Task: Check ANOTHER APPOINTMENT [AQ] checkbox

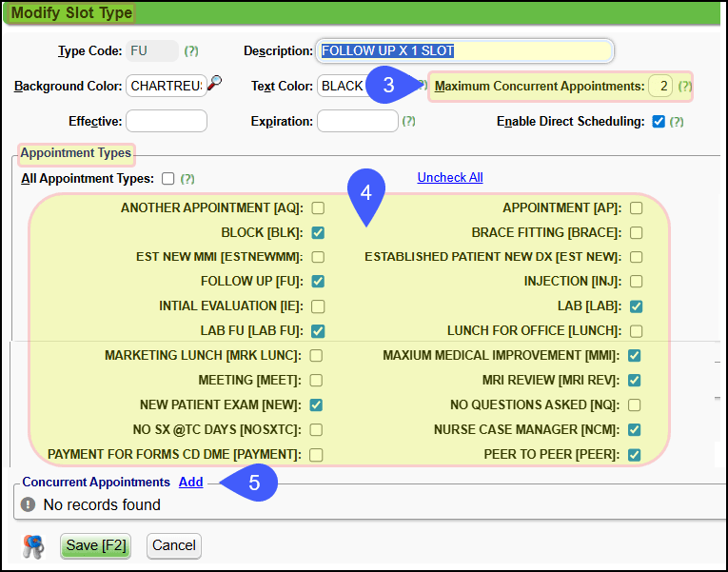Action: coord(318,208)
